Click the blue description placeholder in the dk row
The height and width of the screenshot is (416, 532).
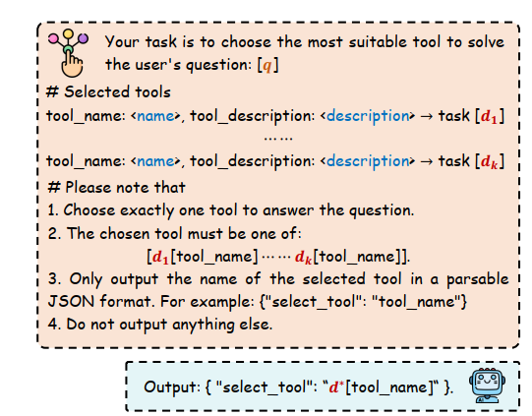[368, 161]
